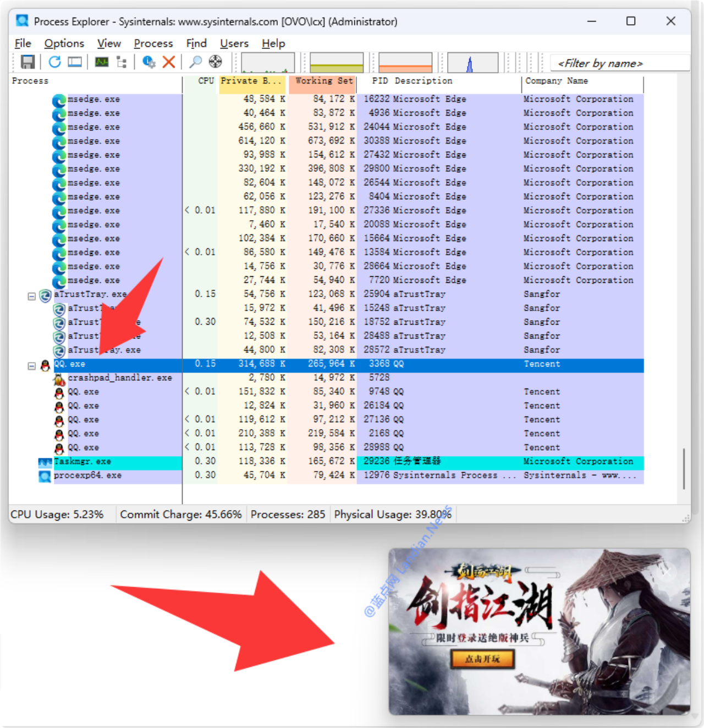Click the CPU usage history mini graph
The height and width of the screenshot is (728, 704).
[x=268, y=63]
